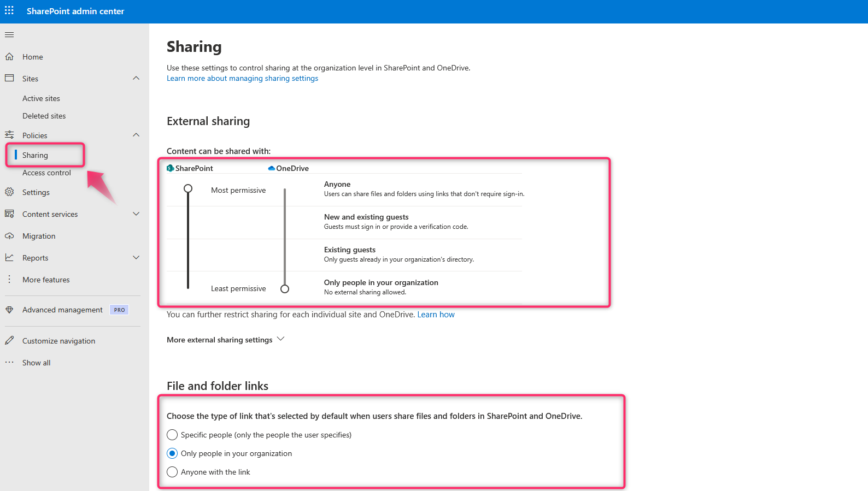
Task: Open Learn more about managing sharing settings
Action: [242, 78]
